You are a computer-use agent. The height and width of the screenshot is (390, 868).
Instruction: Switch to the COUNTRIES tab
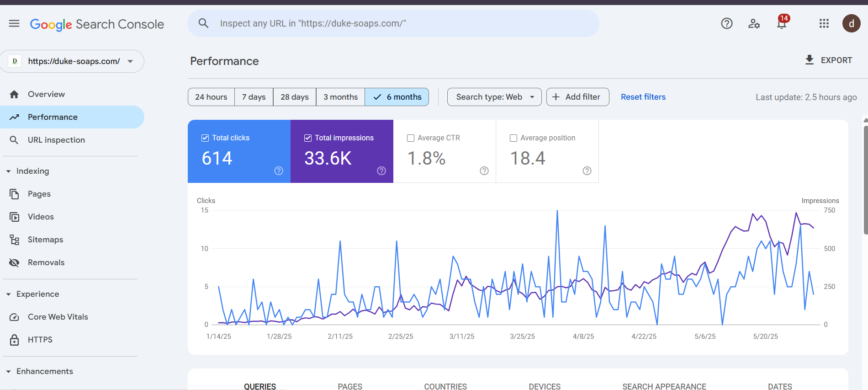[x=445, y=386]
